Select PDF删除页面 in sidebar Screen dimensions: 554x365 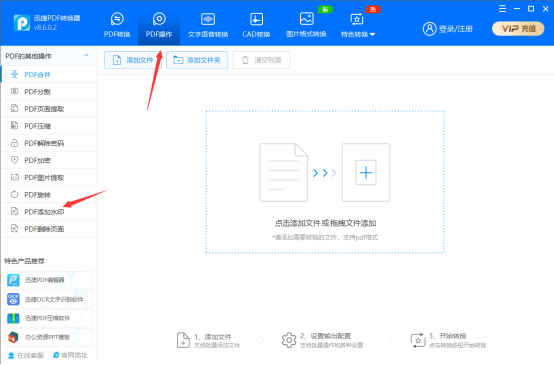point(49,229)
